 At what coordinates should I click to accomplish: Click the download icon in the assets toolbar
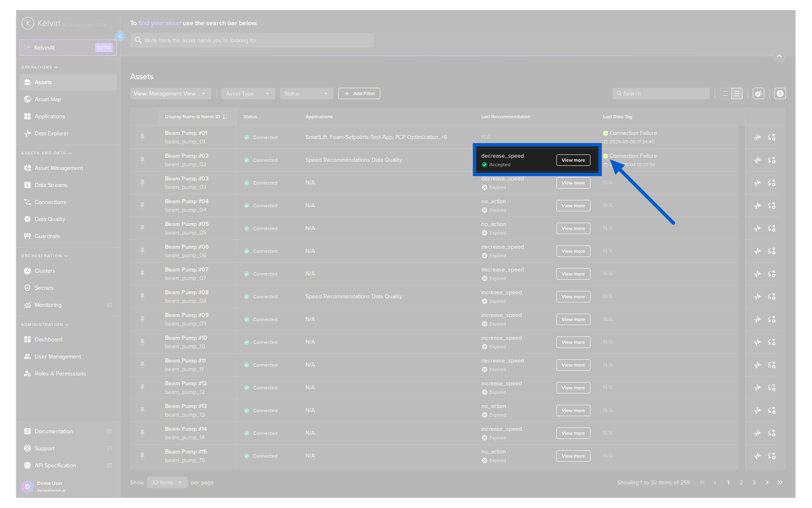tap(780, 94)
